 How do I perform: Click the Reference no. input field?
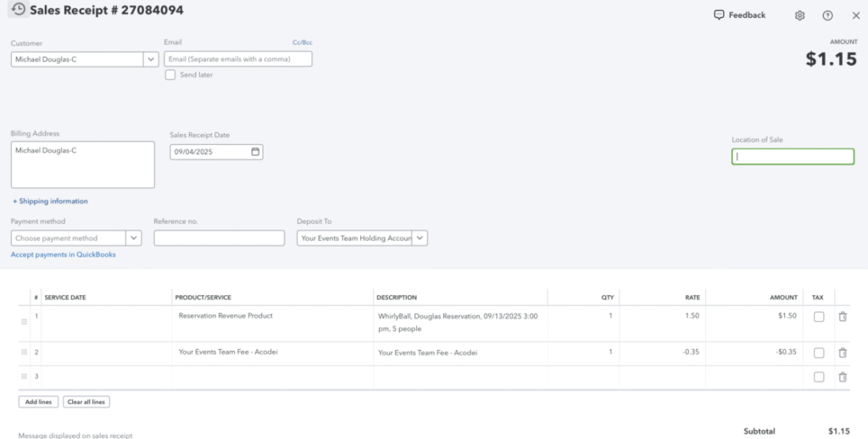point(219,238)
